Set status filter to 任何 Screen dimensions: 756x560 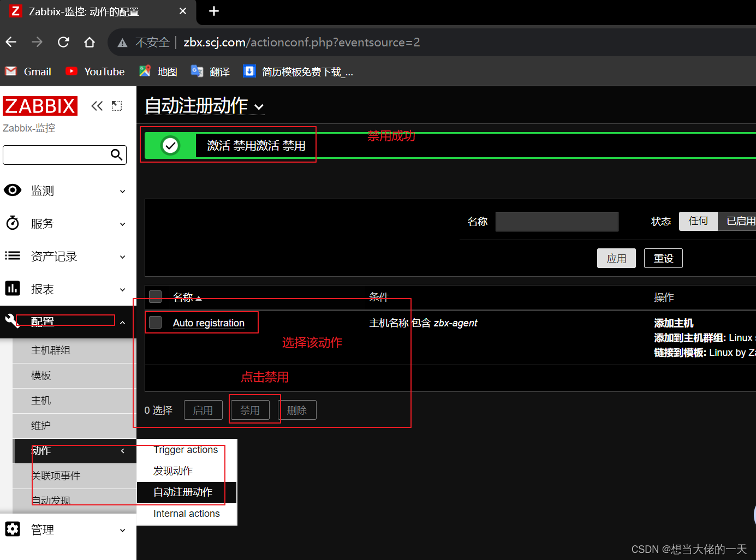pos(698,221)
